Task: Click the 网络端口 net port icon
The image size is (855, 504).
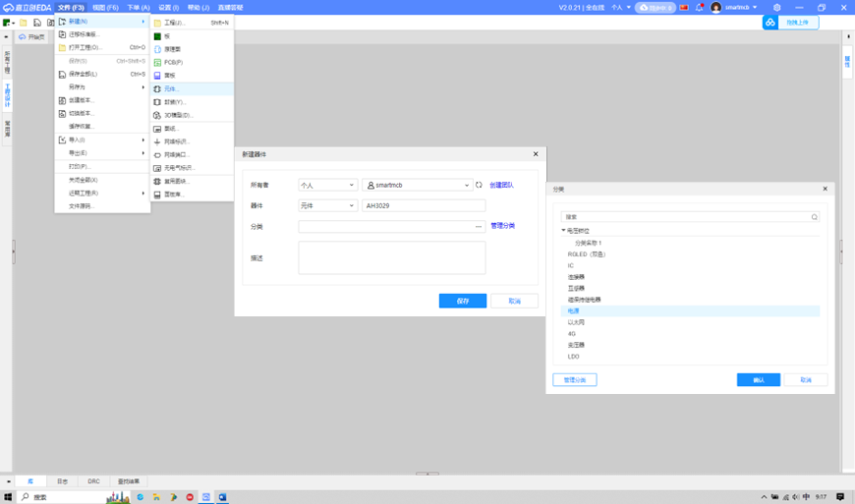Action: tap(157, 155)
